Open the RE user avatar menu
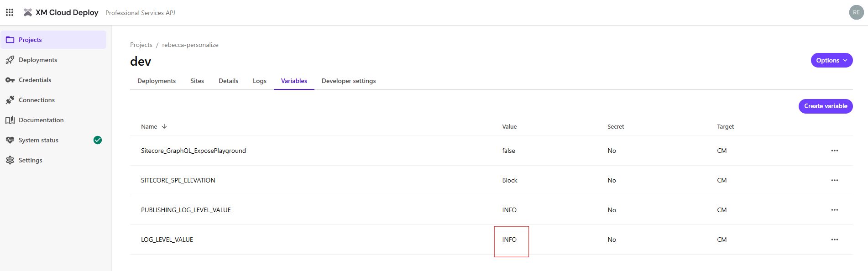 [x=856, y=12]
